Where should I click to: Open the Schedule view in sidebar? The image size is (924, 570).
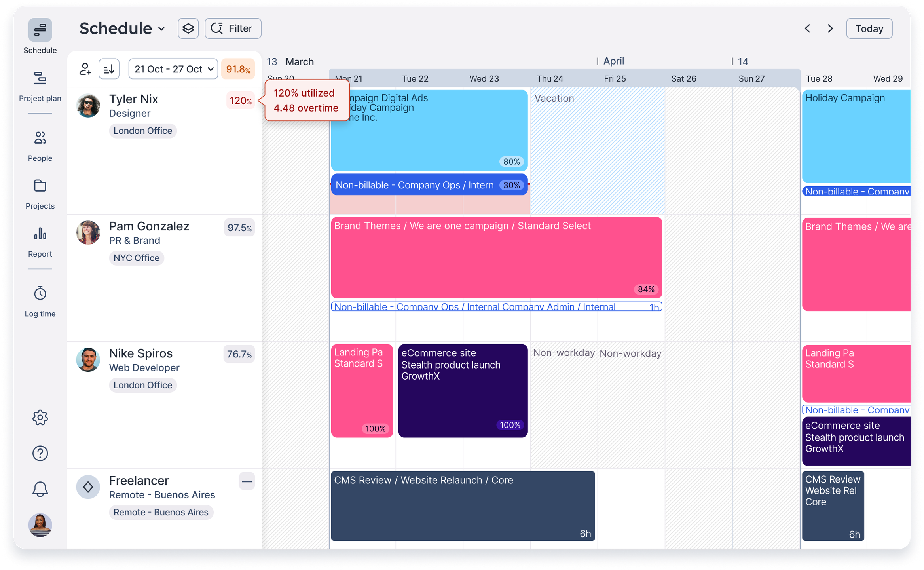tap(40, 30)
